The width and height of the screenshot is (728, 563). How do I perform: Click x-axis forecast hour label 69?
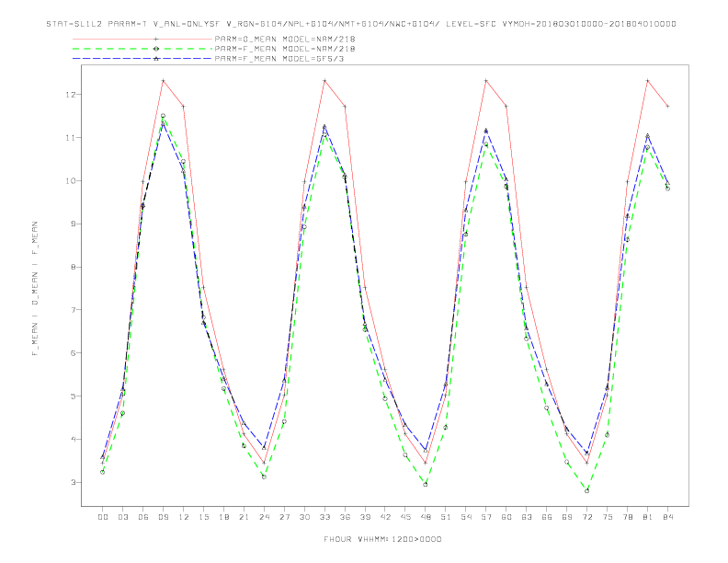[567, 517]
